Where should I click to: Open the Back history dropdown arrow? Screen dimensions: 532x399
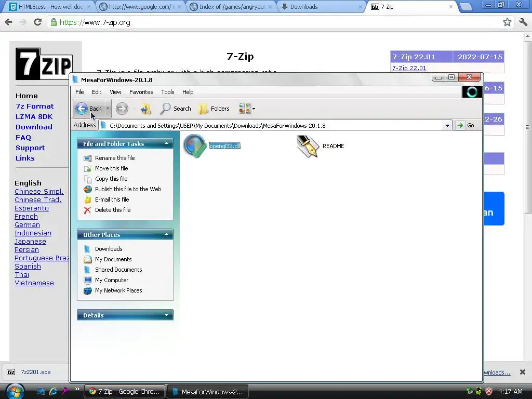tap(108, 109)
